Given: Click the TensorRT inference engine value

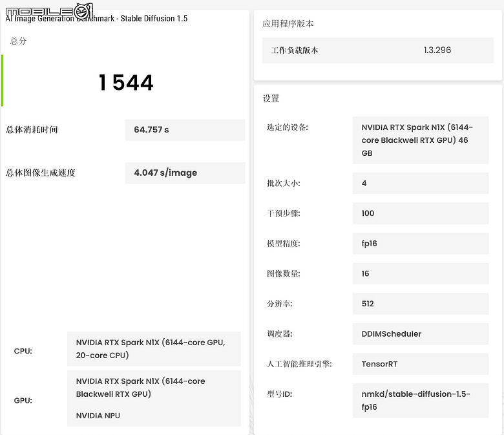Looking at the screenshot, I should [x=421, y=364].
